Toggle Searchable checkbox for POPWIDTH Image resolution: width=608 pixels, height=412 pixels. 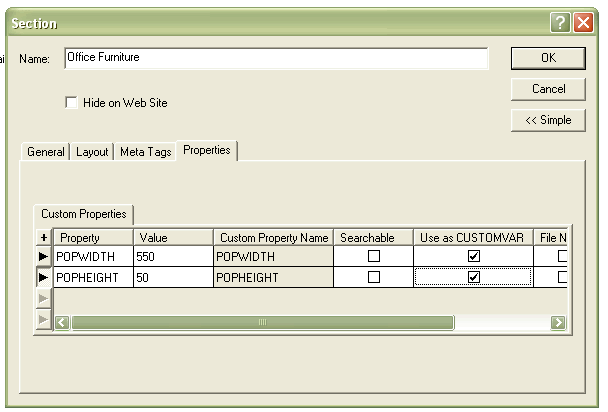[374, 257]
